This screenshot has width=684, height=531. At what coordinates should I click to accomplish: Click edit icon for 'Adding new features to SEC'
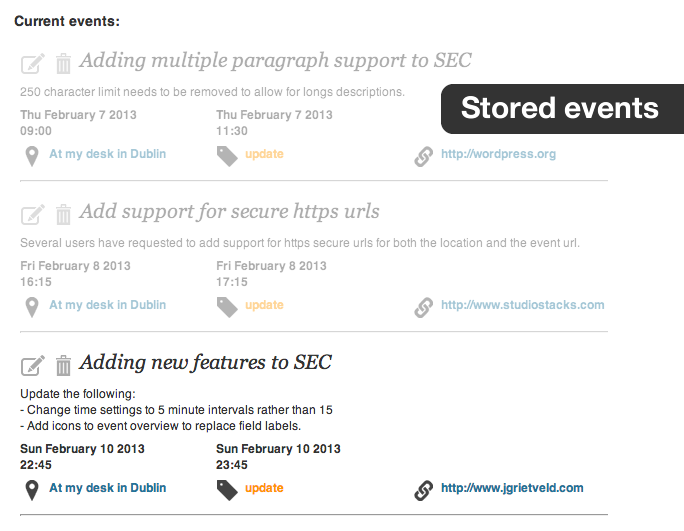pyautogui.click(x=33, y=366)
